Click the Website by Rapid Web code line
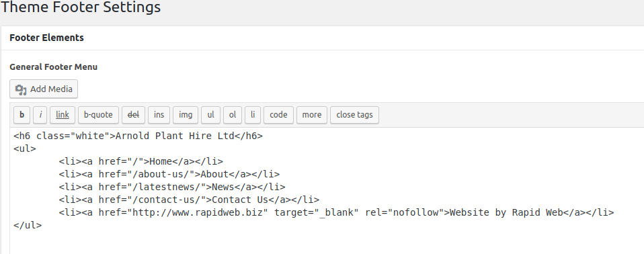The height and width of the screenshot is (254, 644). tap(336, 212)
